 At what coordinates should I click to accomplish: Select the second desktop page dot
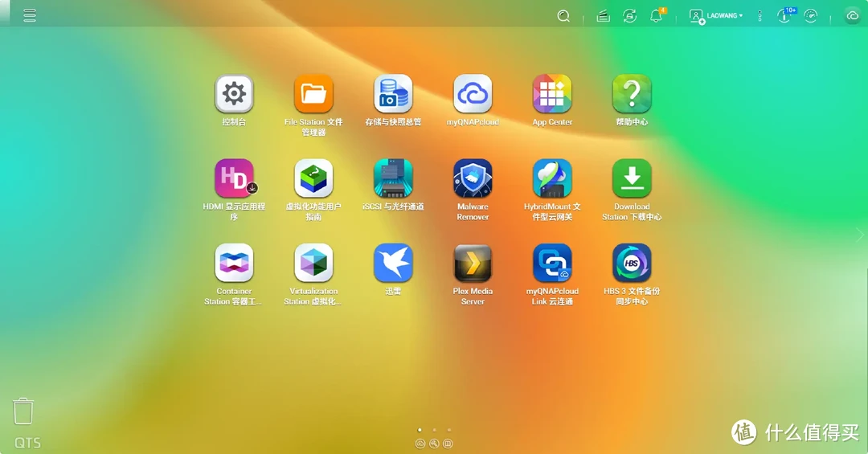(x=435, y=430)
